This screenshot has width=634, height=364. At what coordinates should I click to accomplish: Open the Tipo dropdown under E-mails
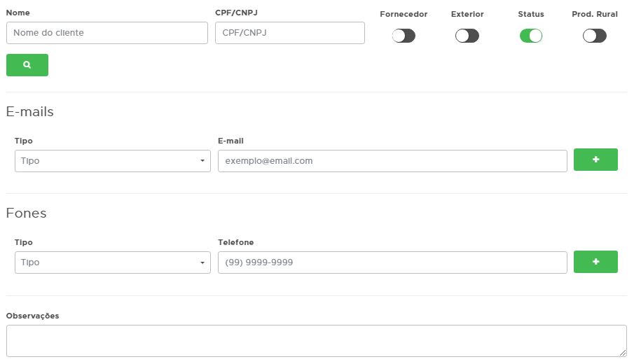point(112,161)
